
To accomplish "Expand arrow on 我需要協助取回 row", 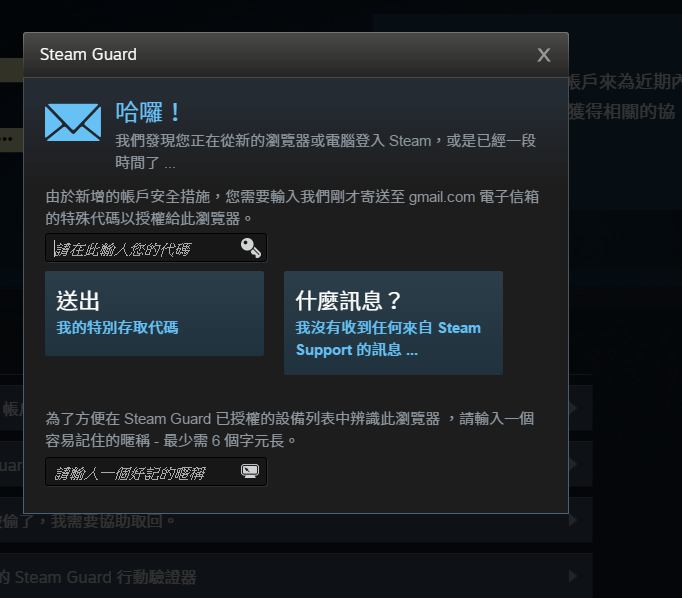I will click(x=573, y=520).
